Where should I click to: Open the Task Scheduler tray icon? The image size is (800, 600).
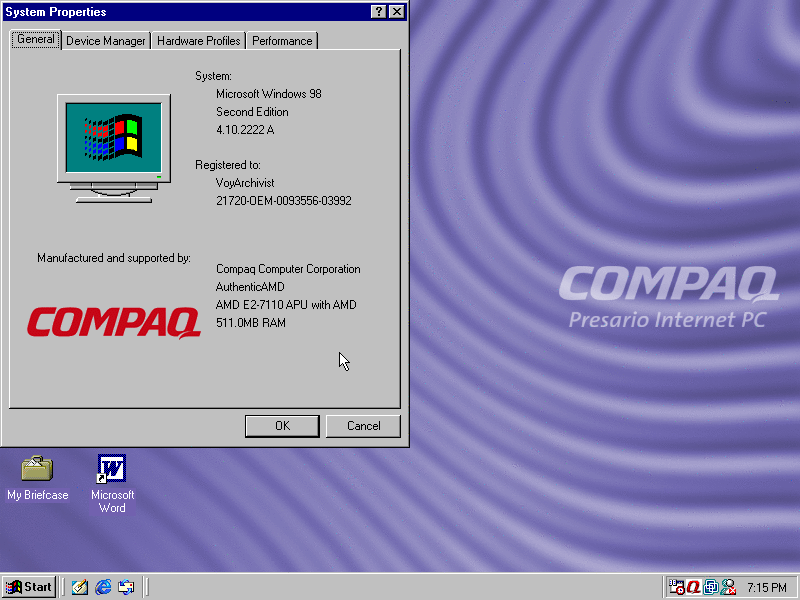coord(676,587)
